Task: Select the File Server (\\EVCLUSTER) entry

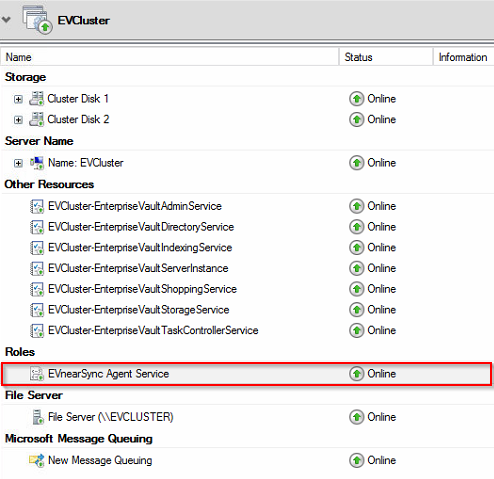Action: click(247, 417)
